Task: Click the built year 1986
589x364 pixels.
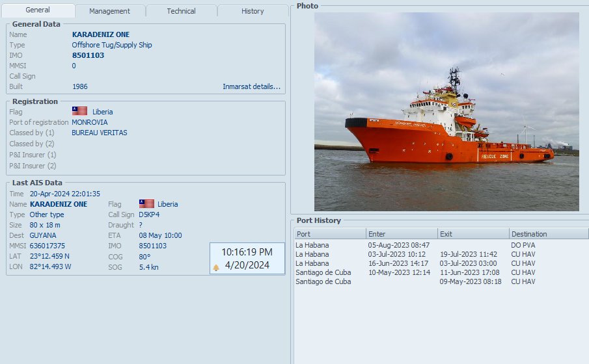Action: click(x=79, y=86)
